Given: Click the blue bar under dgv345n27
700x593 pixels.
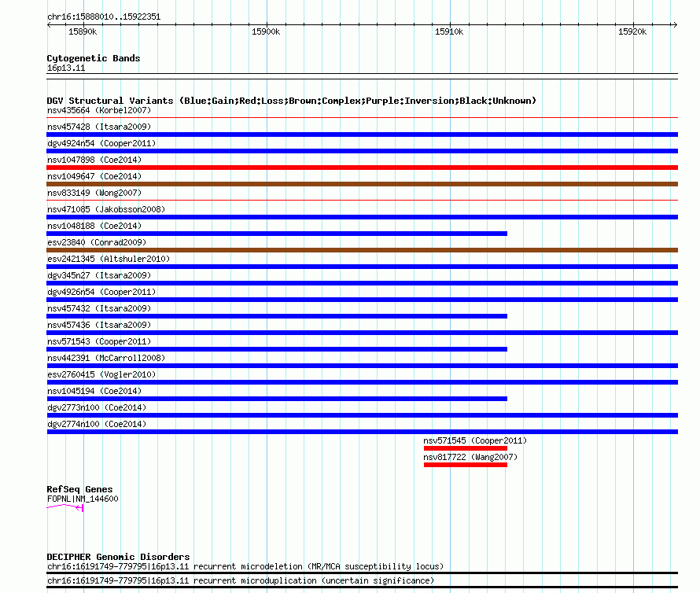Looking at the screenshot, I should 362,283.
